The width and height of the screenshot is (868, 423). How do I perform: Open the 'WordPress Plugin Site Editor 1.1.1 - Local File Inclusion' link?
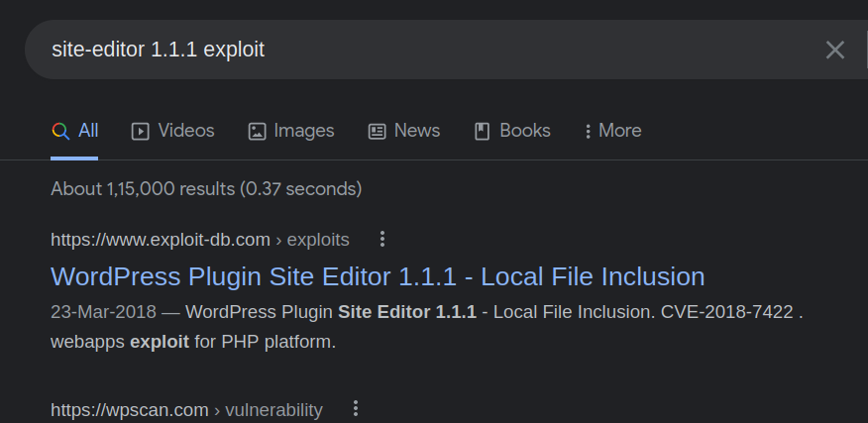pyautogui.click(x=378, y=276)
